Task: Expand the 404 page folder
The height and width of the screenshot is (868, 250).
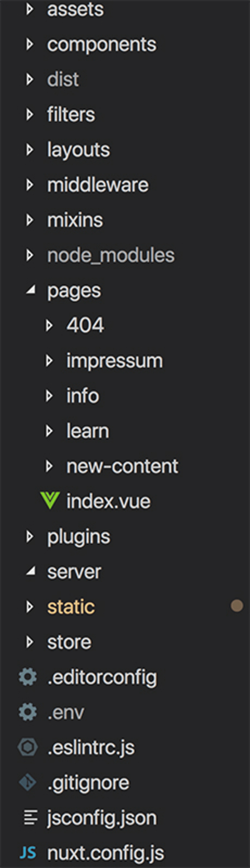Action: coord(50,325)
